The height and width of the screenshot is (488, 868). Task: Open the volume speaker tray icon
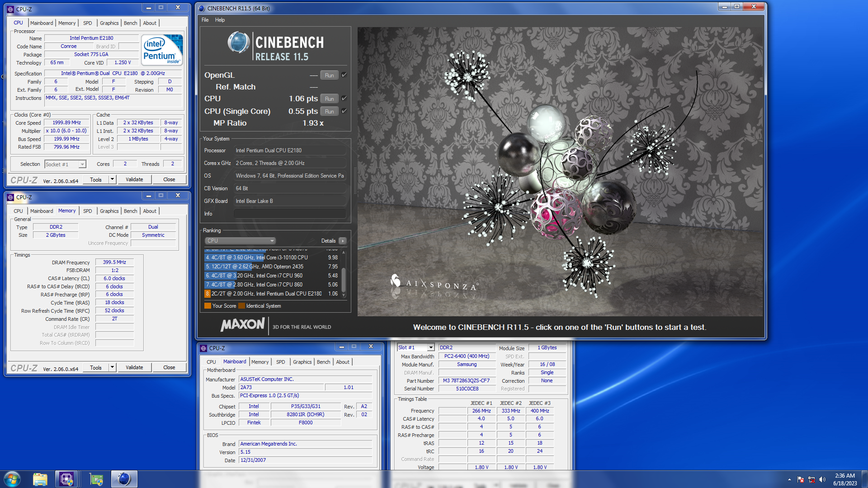click(x=822, y=479)
